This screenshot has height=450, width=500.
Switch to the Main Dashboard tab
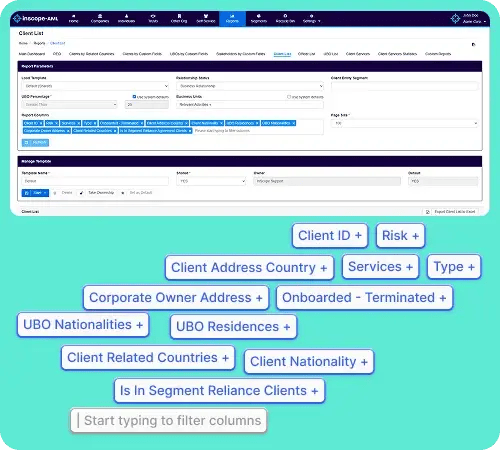32,54
